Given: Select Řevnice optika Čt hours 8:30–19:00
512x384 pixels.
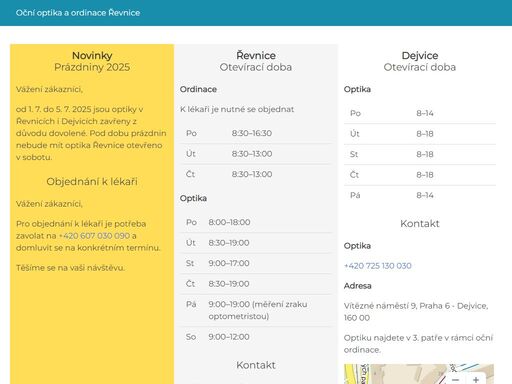Looking at the screenshot, I should point(229,284).
